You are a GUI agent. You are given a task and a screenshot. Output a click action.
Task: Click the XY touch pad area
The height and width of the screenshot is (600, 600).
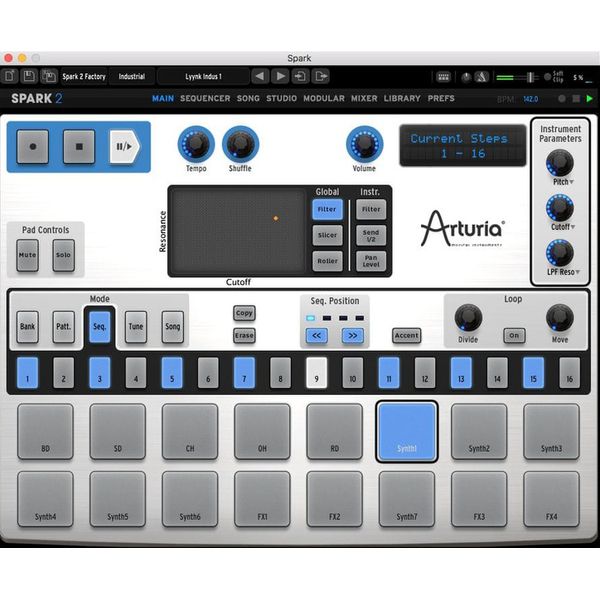pos(238,231)
